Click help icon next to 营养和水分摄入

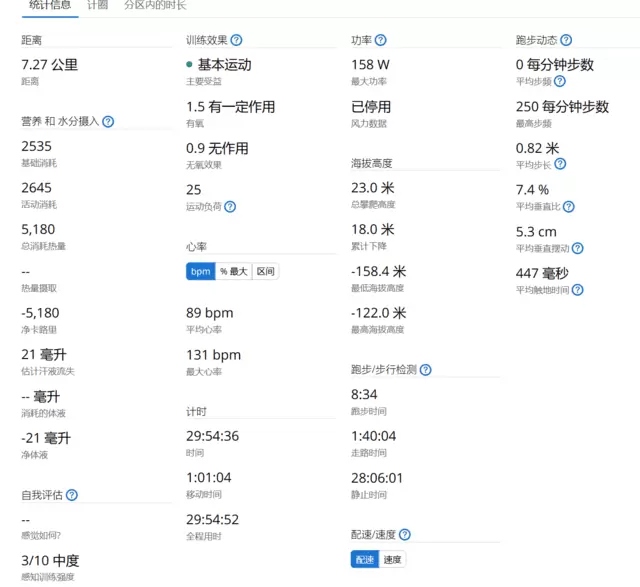(x=108, y=122)
